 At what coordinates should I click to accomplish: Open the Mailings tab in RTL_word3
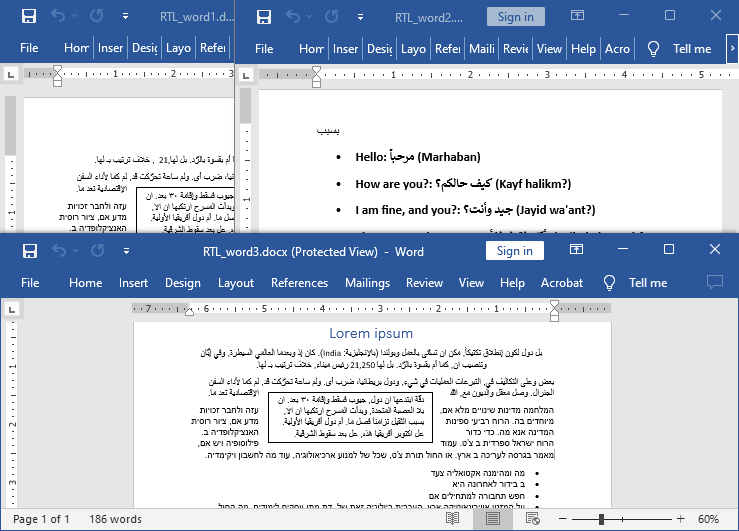tap(367, 283)
